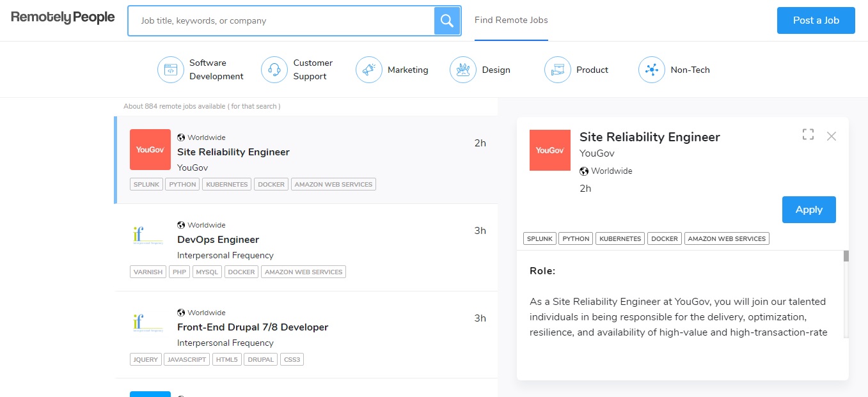
Task: Open the Find Remote Jobs tab
Action: 511,20
